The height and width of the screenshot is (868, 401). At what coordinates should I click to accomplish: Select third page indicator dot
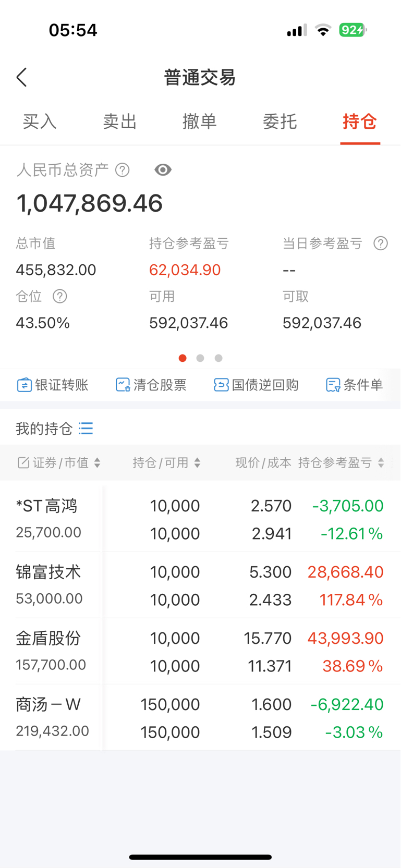(x=218, y=358)
